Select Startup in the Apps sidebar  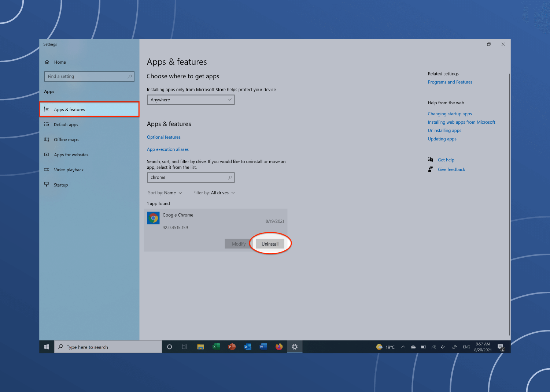61,185
